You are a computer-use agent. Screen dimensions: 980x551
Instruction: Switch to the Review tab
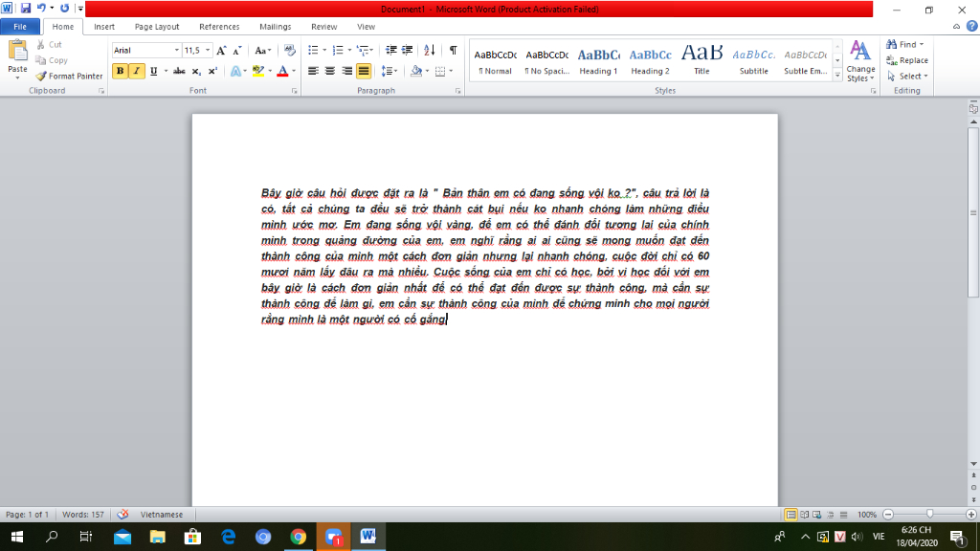pyautogui.click(x=323, y=27)
